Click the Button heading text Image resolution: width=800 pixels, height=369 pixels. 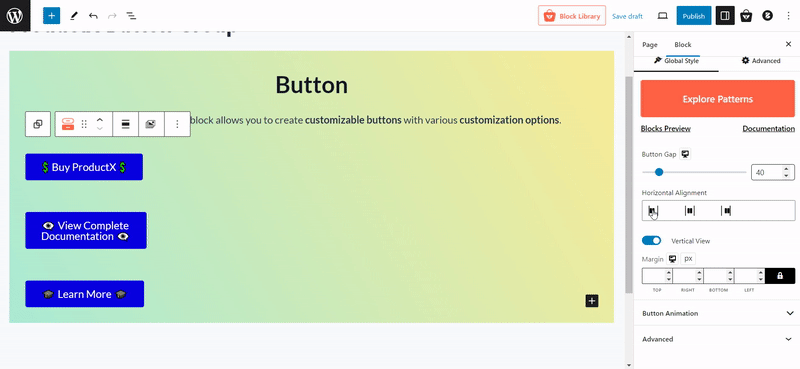[312, 85]
